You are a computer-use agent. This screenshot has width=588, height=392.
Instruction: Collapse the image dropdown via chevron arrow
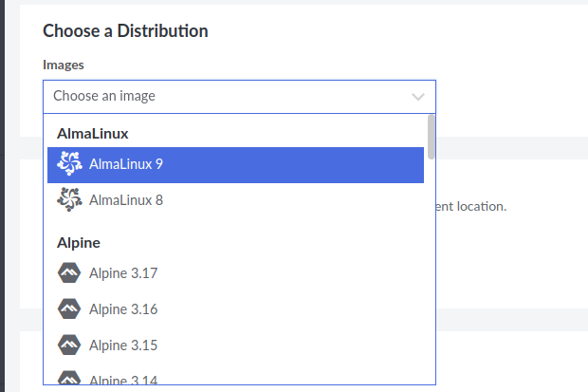417,97
